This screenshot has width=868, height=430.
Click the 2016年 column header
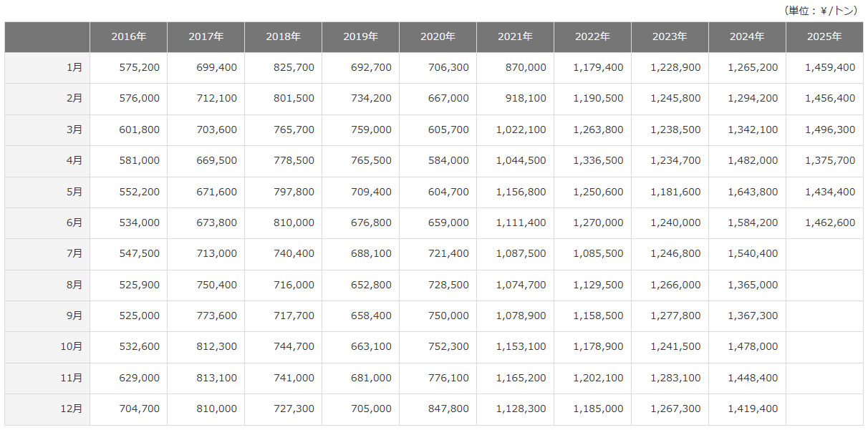click(x=128, y=36)
